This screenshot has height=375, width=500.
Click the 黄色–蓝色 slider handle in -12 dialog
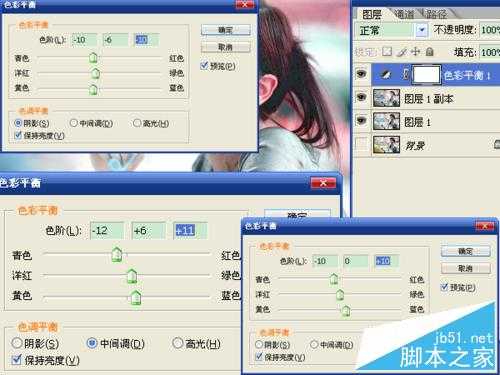pos(135,297)
